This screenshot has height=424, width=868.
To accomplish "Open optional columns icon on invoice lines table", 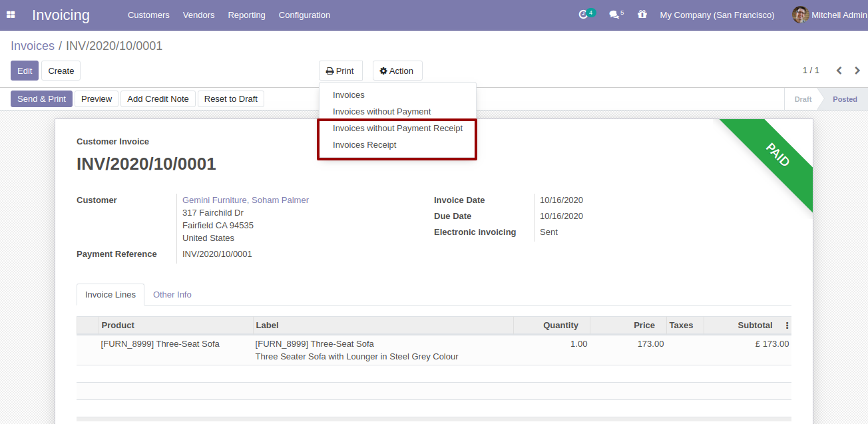I will pos(786,325).
